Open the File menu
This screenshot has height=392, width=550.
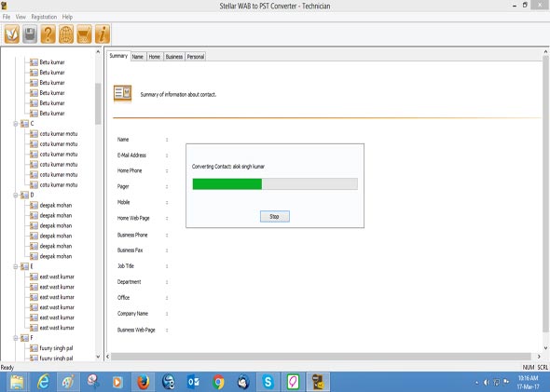click(x=7, y=17)
